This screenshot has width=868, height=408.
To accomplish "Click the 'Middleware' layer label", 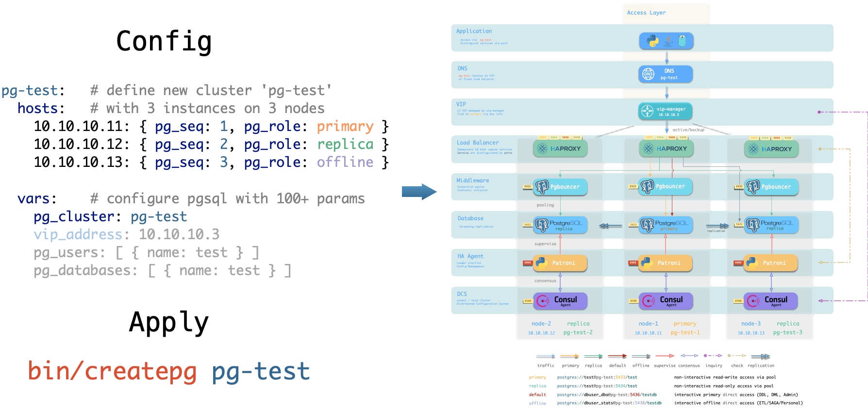I will tap(473, 180).
